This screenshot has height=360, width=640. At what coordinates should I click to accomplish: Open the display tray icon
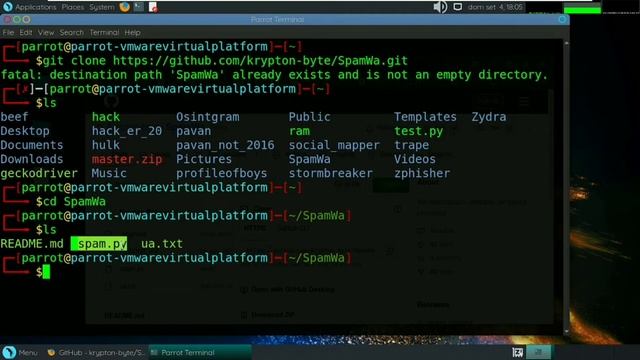458,7
